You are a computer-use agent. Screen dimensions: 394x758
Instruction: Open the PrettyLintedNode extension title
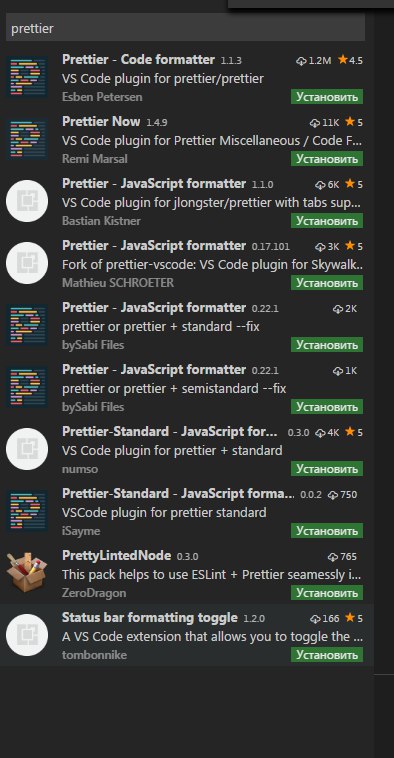(x=117, y=555)
